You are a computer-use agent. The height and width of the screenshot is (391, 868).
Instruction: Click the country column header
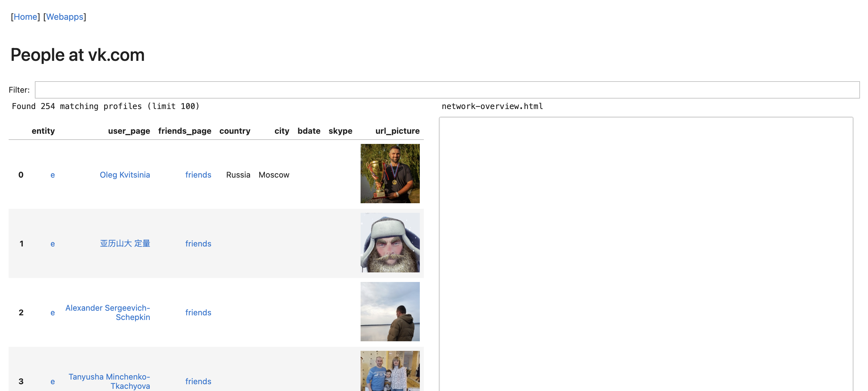click(x=235, y=131)
